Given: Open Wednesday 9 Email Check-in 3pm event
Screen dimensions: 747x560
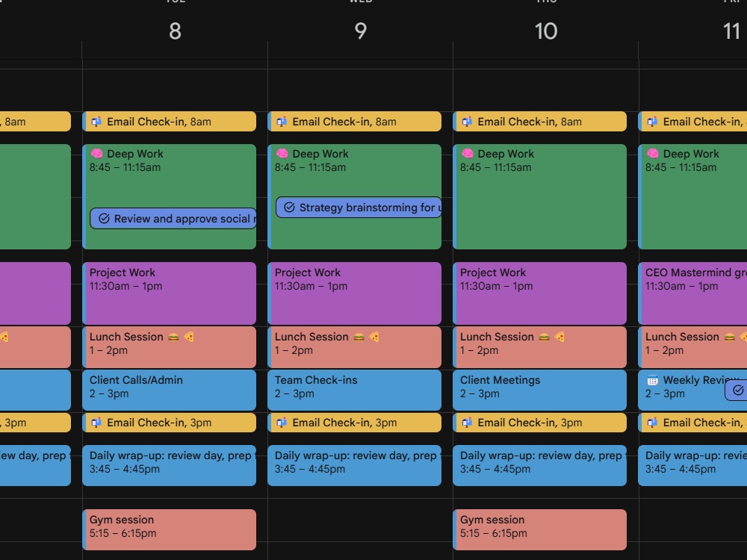Looking at the screenshot, I should pos(354,423).
